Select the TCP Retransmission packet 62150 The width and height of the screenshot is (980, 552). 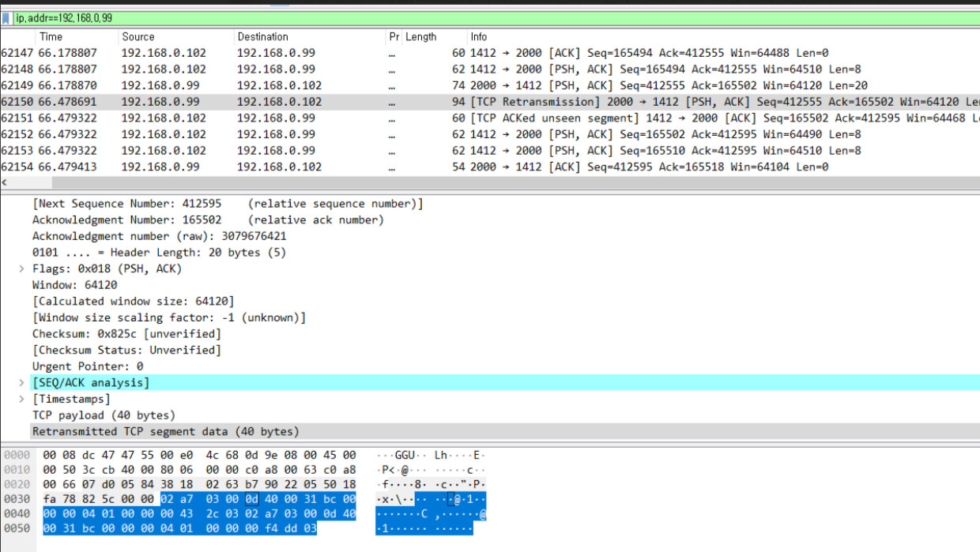pos(490,102)
